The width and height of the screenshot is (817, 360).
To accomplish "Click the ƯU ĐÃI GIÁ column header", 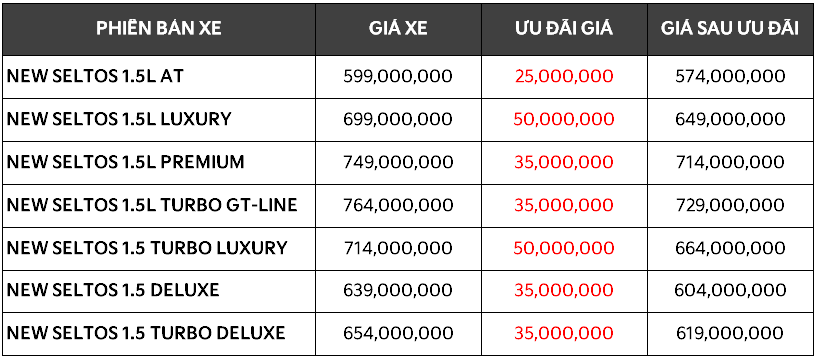I will [564, 29].
